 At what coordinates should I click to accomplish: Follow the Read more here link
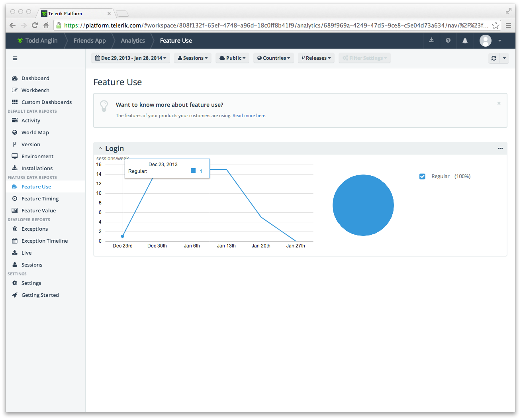tap(249, 116)
